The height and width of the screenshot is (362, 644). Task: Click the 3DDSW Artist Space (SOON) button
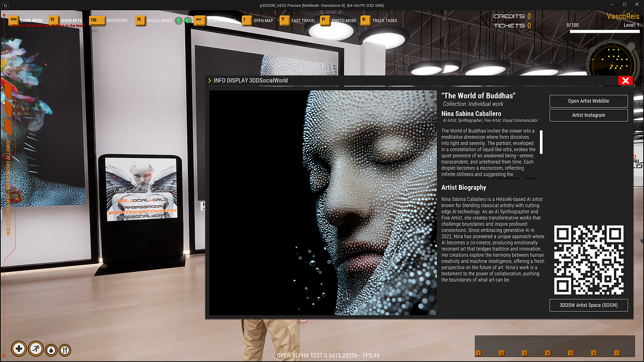pos(589,305)
